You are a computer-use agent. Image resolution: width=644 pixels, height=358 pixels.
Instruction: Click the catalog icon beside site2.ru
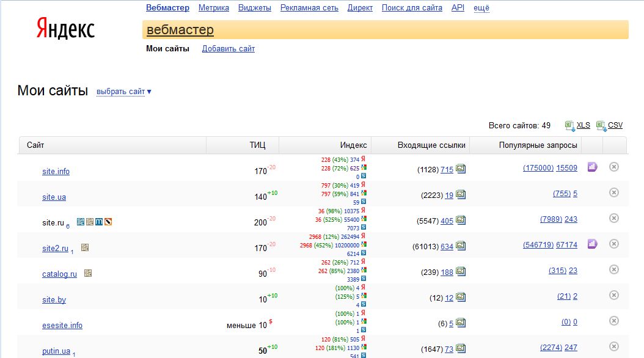pos(85,247)
